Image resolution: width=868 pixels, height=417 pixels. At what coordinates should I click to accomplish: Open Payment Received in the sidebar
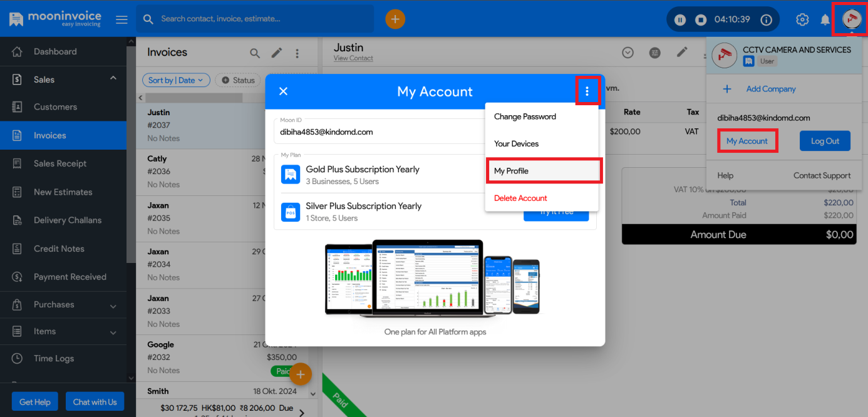63,277
